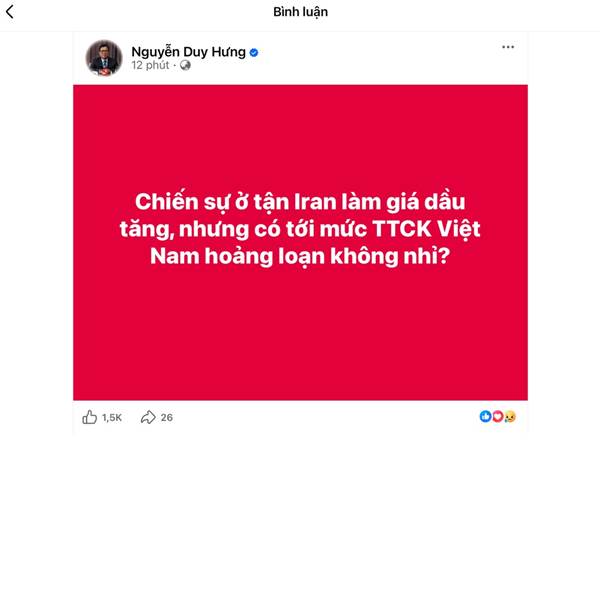This screenshot has width=600, height=600.
Task: Share the post using arrow icon
Action: tap(148, 417)
